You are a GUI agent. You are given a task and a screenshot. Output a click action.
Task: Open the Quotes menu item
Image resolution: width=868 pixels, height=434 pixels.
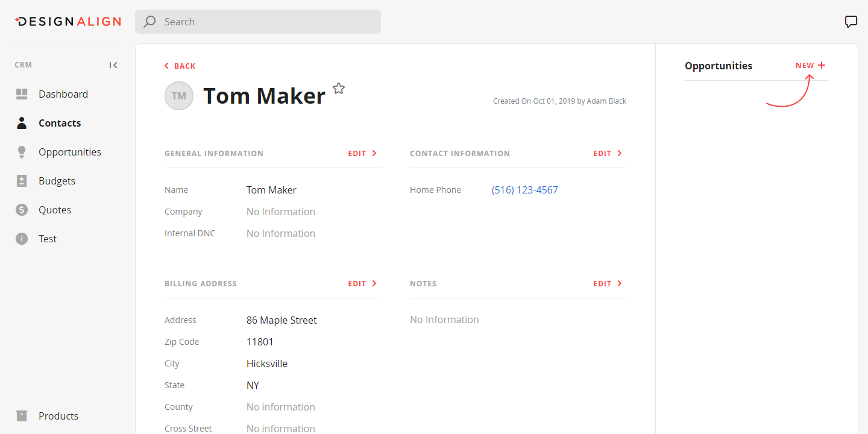coord(55,210)
